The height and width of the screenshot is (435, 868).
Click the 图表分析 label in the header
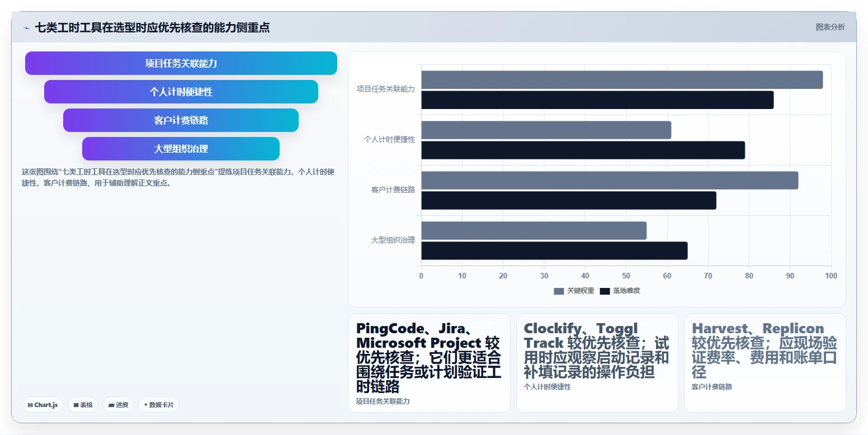(x=830, y=27)
